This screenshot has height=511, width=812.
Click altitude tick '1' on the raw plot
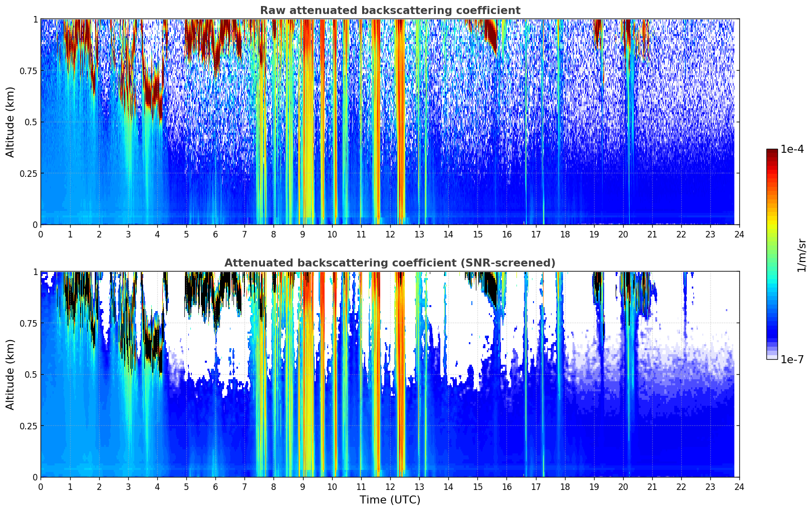[x=35, y=20]
